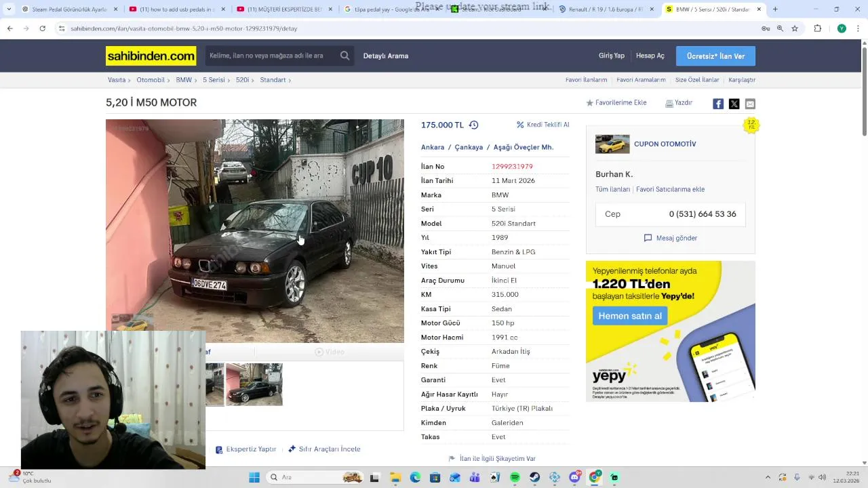Click the sahibinden.com logo
This screenshot has width=868, height=488.
click(x=151, y=56)
